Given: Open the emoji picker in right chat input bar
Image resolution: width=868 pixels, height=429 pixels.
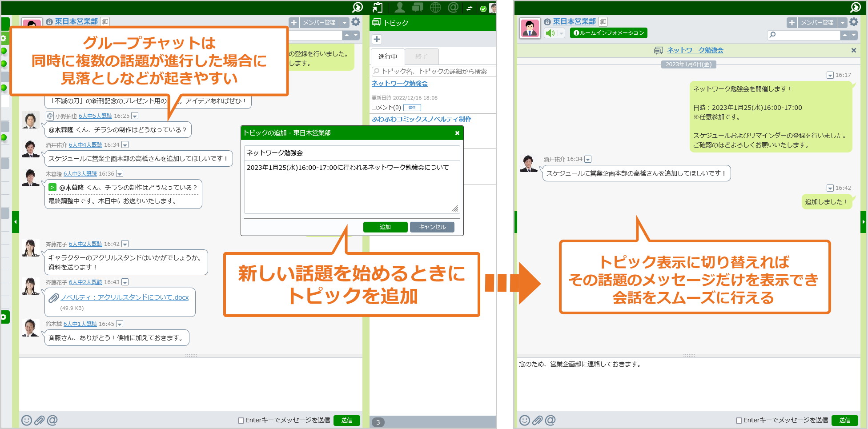Looking at the screenshot, I should (x=525, y=420).
